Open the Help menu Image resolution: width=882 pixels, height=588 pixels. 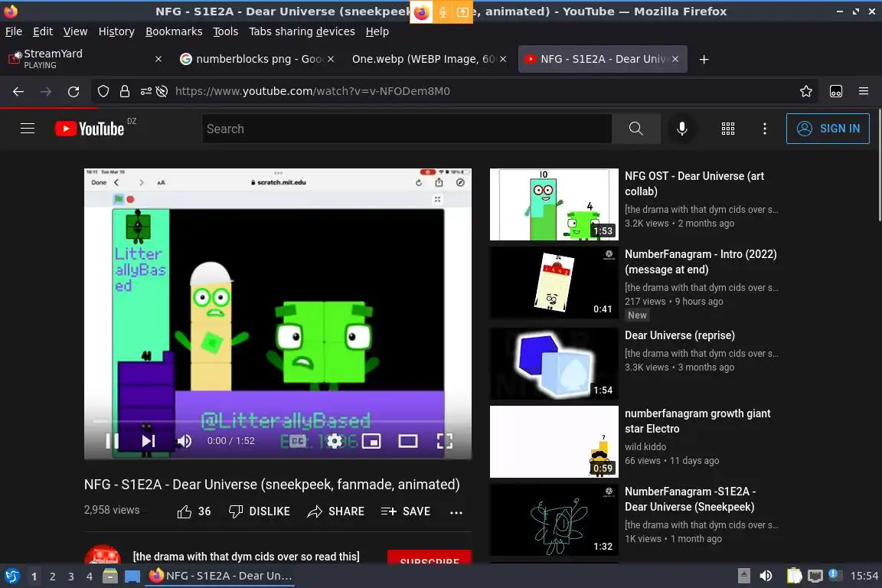click(x=377, y=31)
